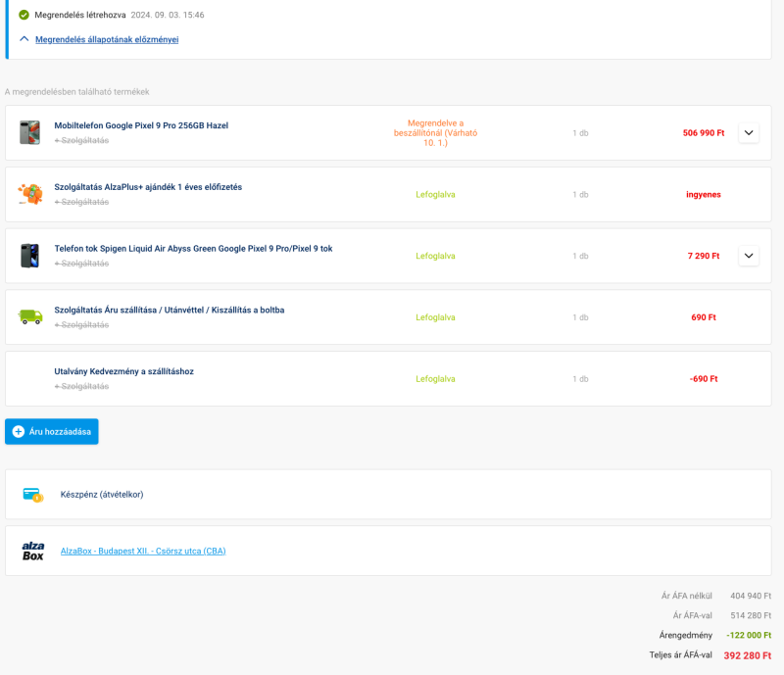The image size is (784, 675).
Task: Open the AlzaPlus+ ajándék 1 éves előfizetés item
Action: point(148,187)
